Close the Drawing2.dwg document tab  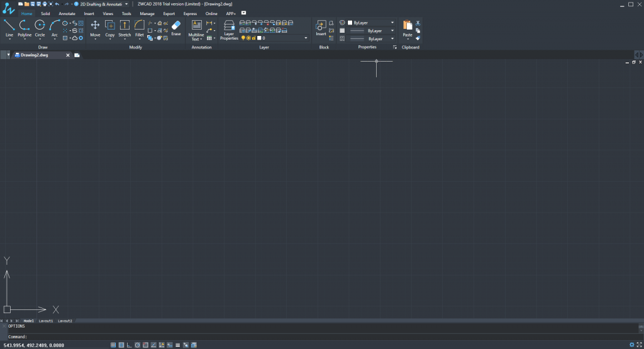coord(68,55)
